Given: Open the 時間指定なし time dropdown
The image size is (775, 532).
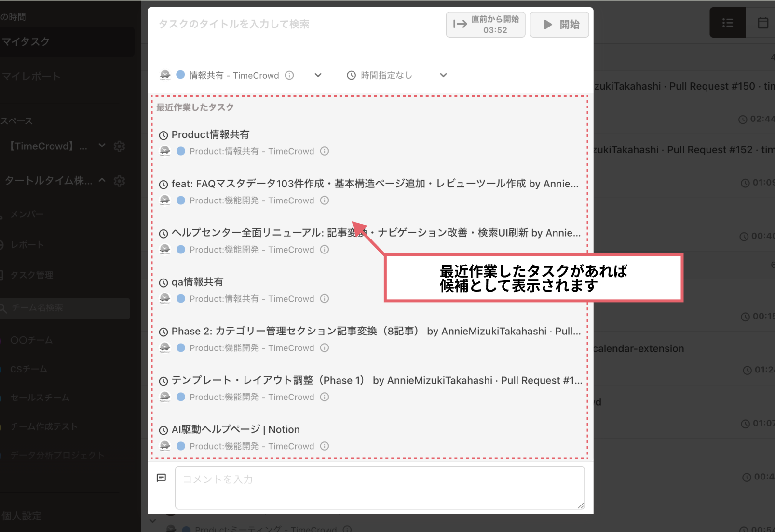Looking at the screenshot, I should [443, 75].
